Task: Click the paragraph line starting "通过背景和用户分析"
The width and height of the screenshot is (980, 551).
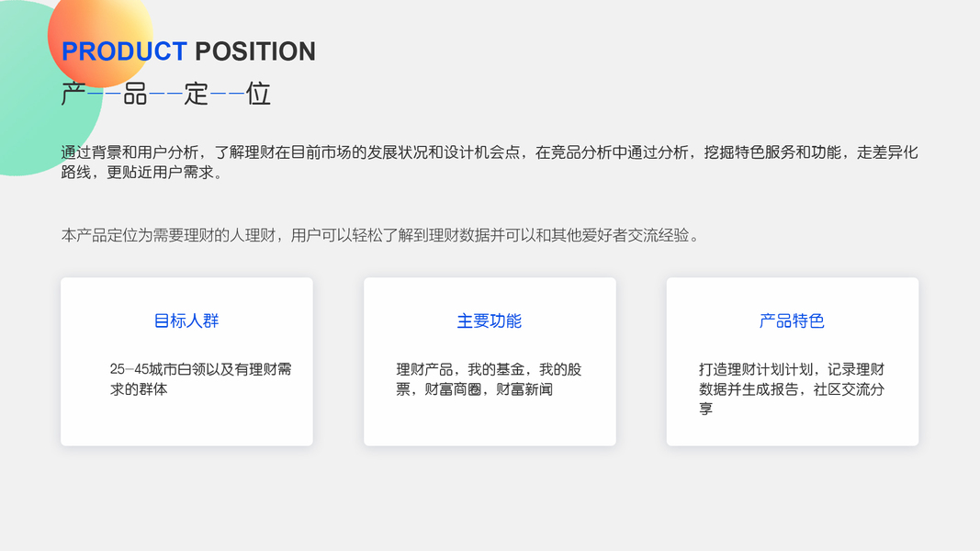Action: tap(490, 152)
